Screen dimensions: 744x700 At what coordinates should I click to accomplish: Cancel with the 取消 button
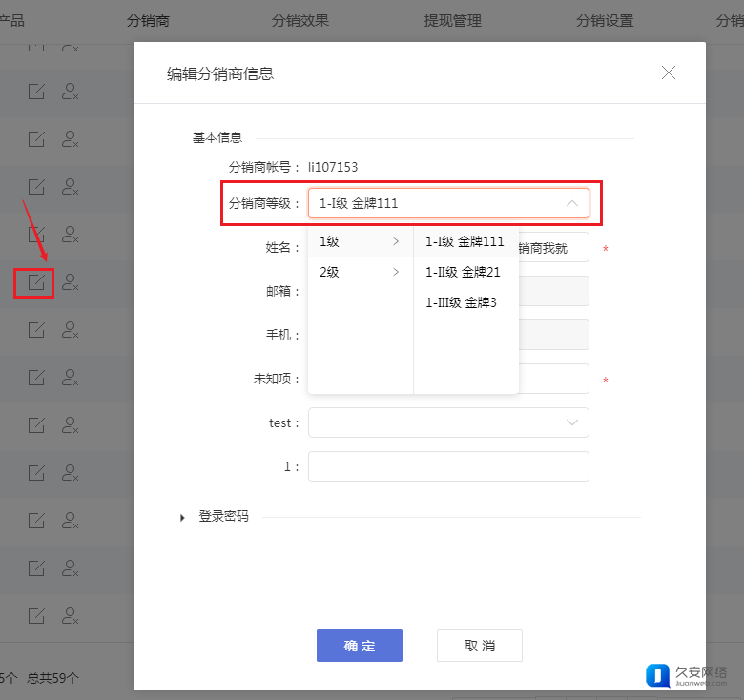click(479, 646)
